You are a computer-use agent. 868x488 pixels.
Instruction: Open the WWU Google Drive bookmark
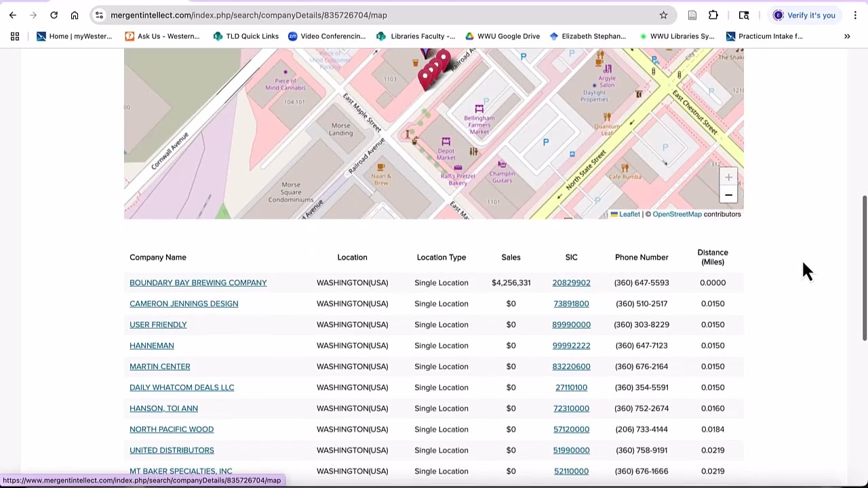pos(502,37)
